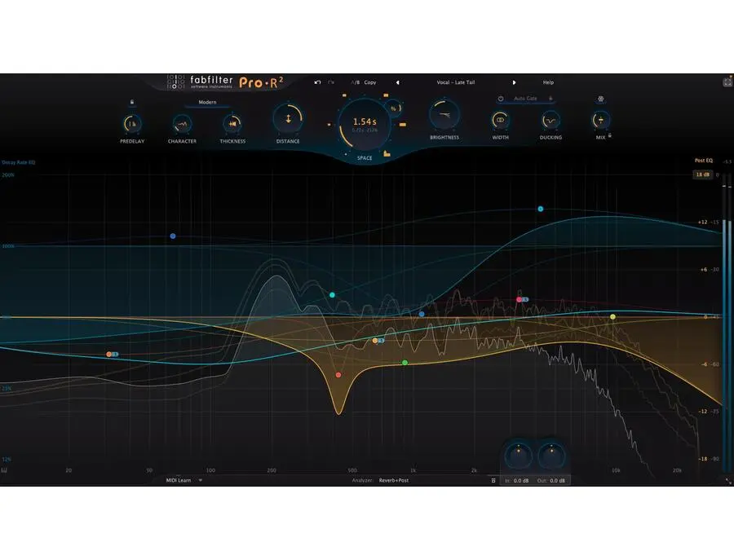Toggle the A/B comparison switch

coord(353,82)
